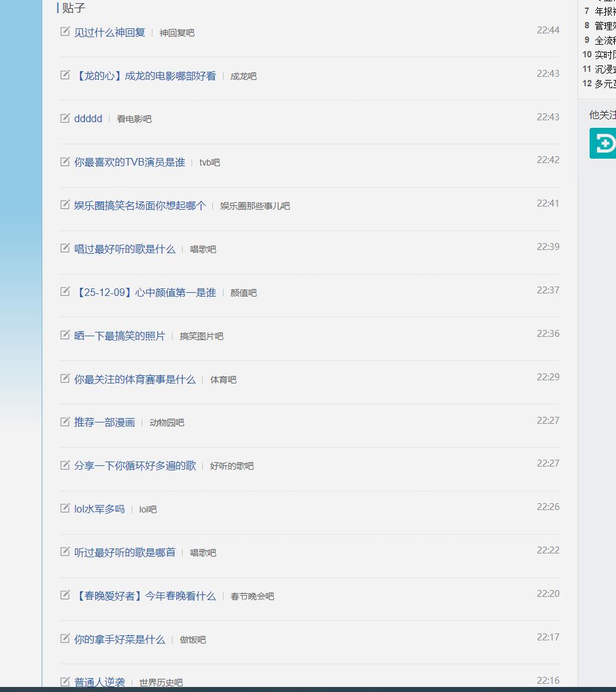Image resolution: width=616 pixels, height=692 pixels.
Task: Open the post 分享一下你循环好多遍的歌
Action: (135, 466)
